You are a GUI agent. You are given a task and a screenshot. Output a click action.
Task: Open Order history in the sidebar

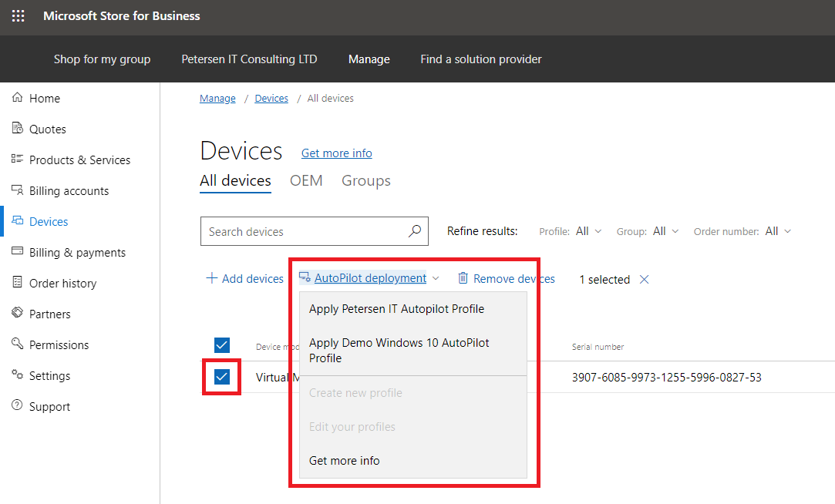(x=63, y=283)
